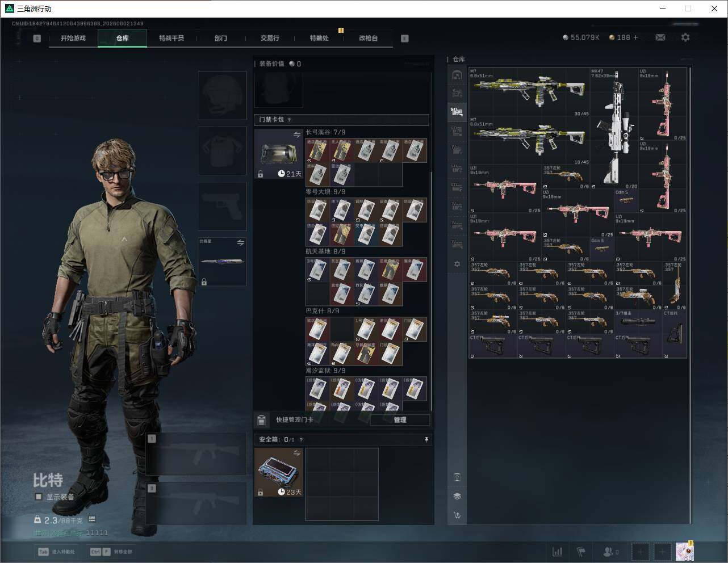Image resolution: width=728 pixels, height=563 pixels.
Task: Click the empty pistol equipment slot
Action: click(x=222, y=207)
